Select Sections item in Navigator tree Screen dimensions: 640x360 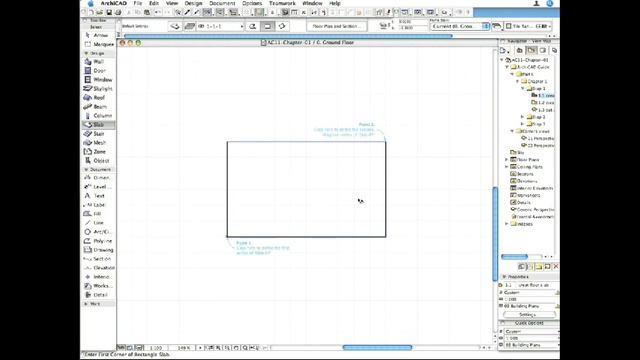[522, 174]
